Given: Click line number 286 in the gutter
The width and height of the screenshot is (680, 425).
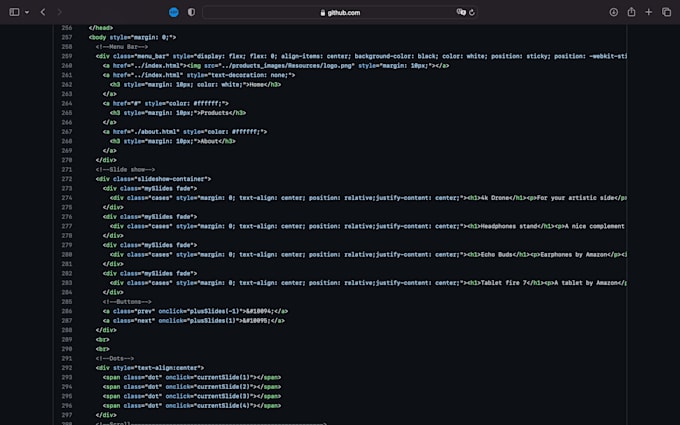Looking at the screenshot, I should (67, 311).
